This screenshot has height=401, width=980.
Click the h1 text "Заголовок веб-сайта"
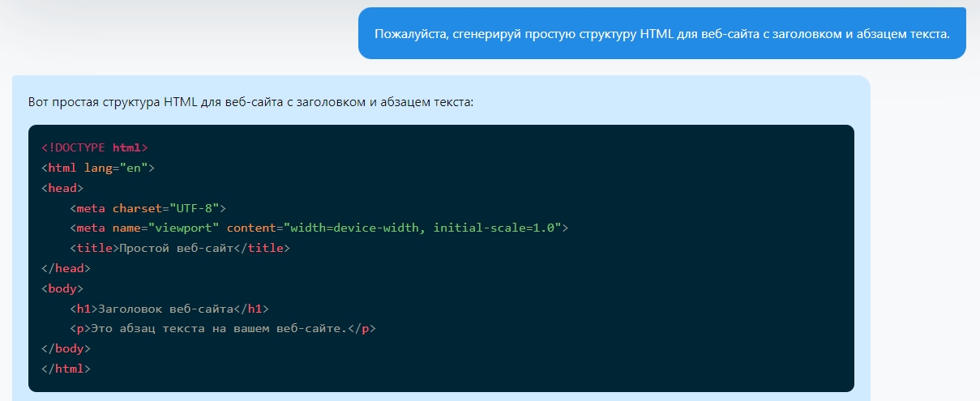point(165,308)
